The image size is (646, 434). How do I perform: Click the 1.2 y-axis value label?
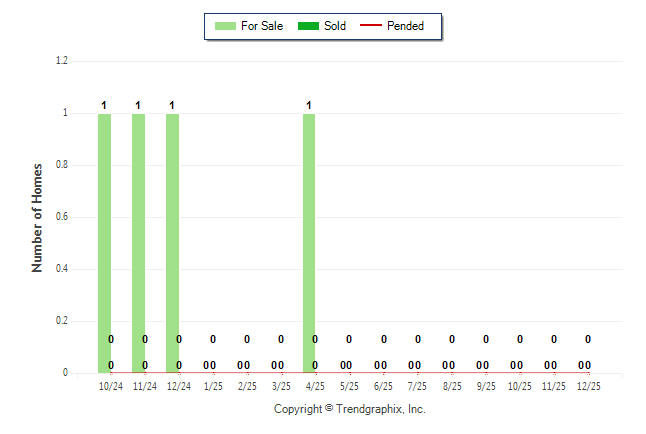(x=61, y=61)
